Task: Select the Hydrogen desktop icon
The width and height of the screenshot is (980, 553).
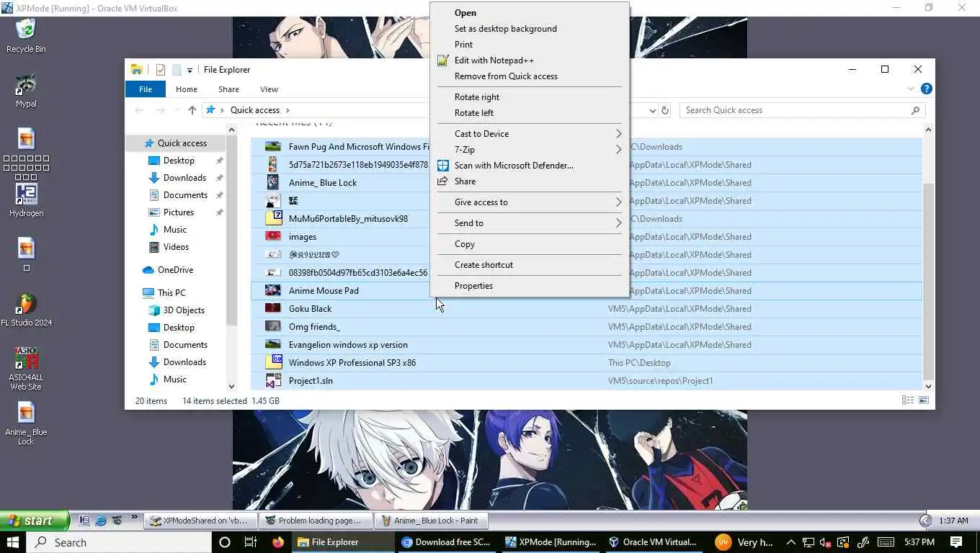Action: [26, 200]
